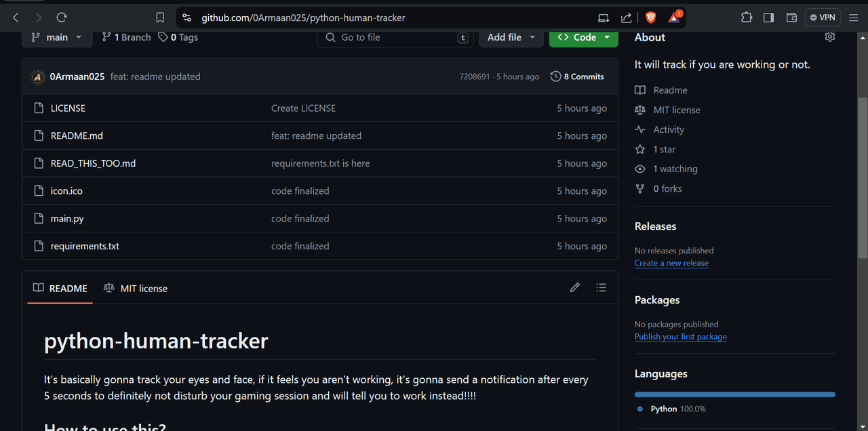Click the Python language color bar

pos(734,394)
